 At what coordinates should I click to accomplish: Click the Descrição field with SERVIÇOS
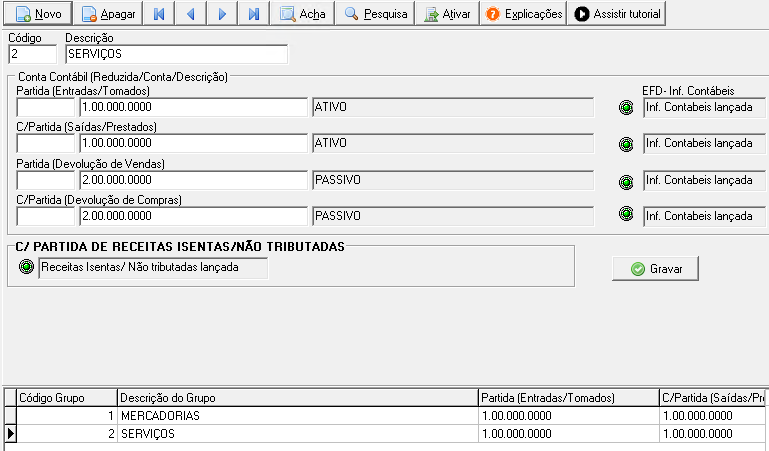(177, 54)
